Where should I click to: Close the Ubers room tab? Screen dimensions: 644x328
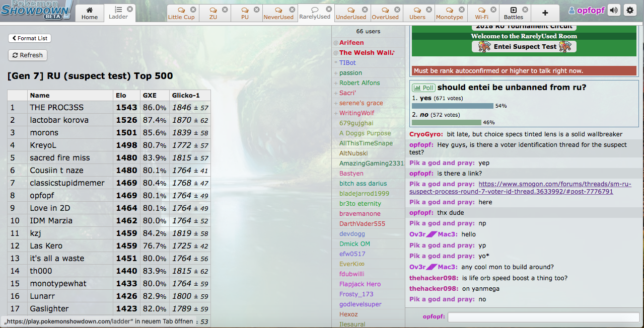(430, 9)
